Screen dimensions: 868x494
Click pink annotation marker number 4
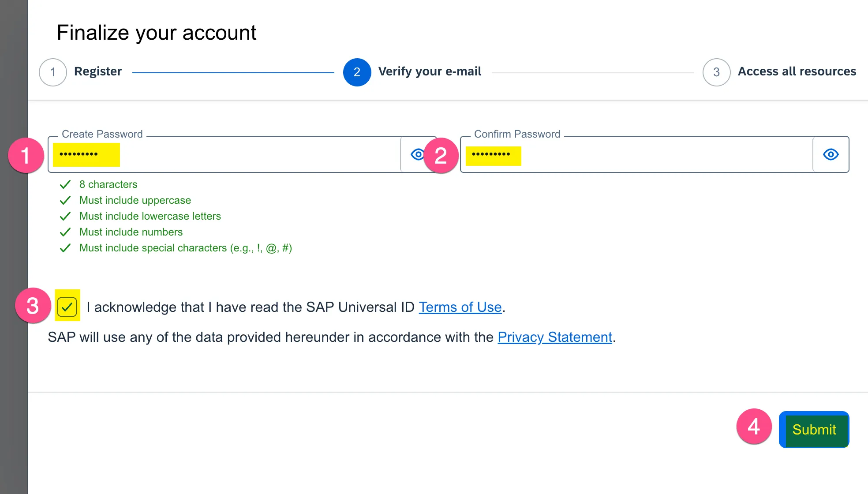(x=754, y=427)
